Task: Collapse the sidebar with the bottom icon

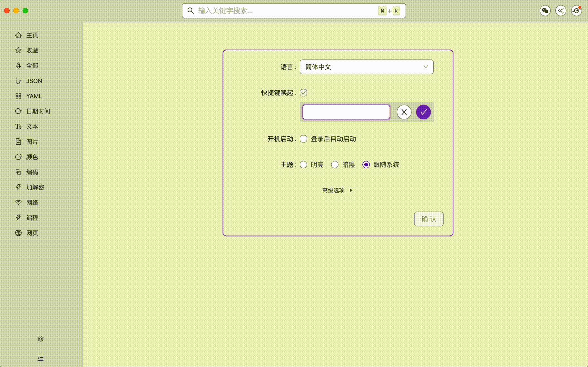Action: 40,358
